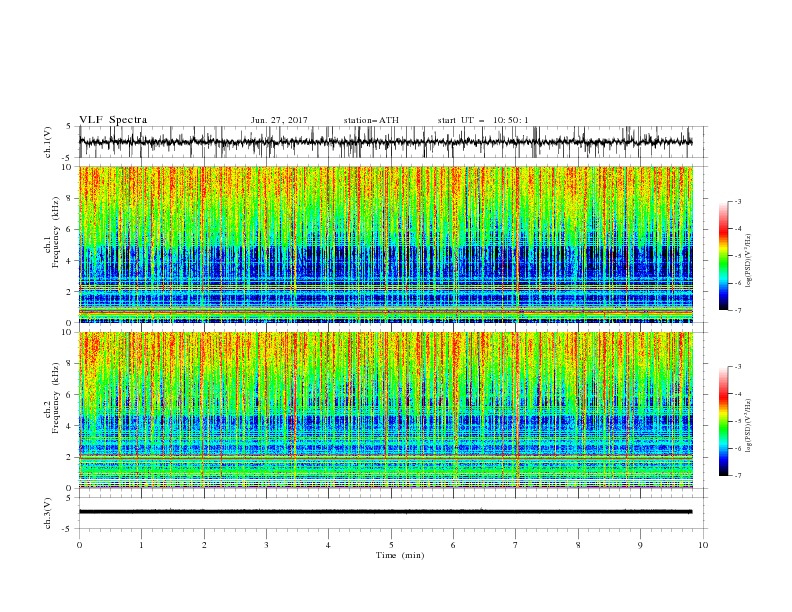Screen dimensions: 792x612
Task: Click the ch.2 PSD color scale bar
Action: pyautogui.click(x=724, y=421)
